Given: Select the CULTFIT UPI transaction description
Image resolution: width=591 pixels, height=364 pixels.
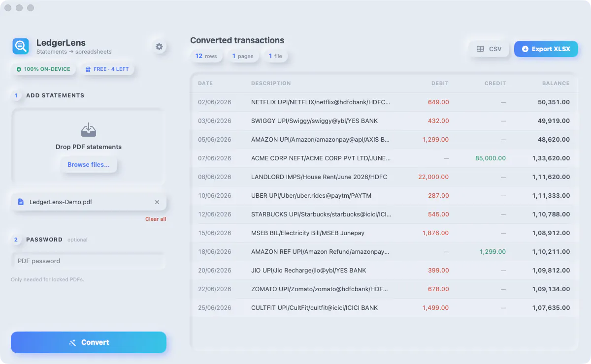Looking at the screenshot, I should [315, 308].
